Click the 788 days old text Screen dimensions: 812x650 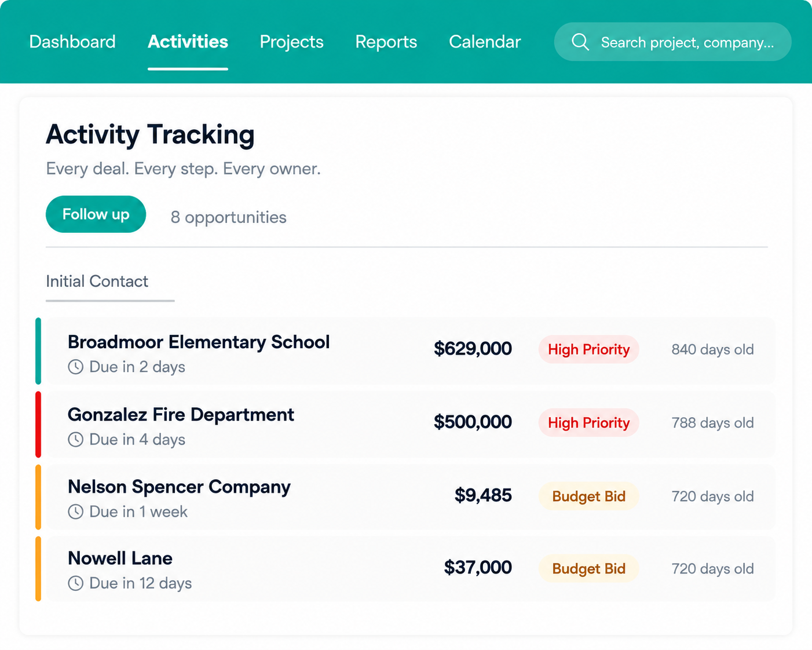pyautogui.click(x=712, y=423)
